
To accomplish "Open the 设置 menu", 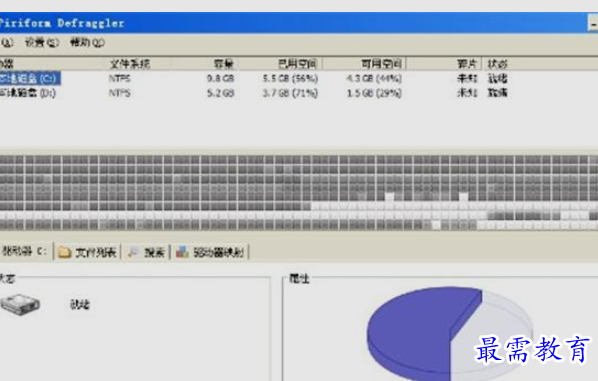I will point(42,42).
